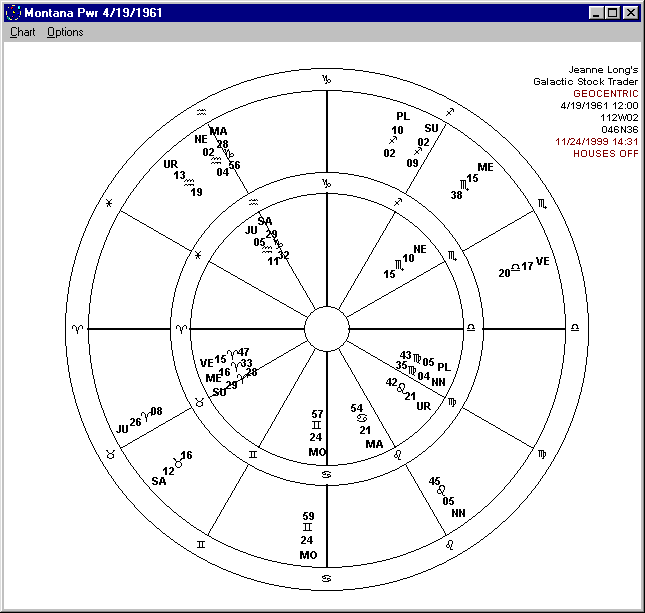The width and height of the screenshot is (645, 613).
Task: Click inner MA label in Cancer
Action: pos(374,444)
